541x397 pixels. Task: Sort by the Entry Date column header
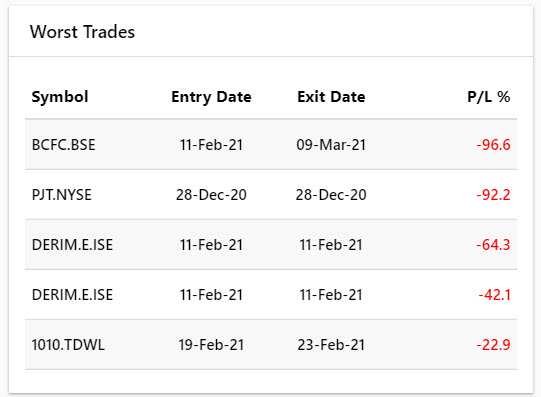click(211, 97)
